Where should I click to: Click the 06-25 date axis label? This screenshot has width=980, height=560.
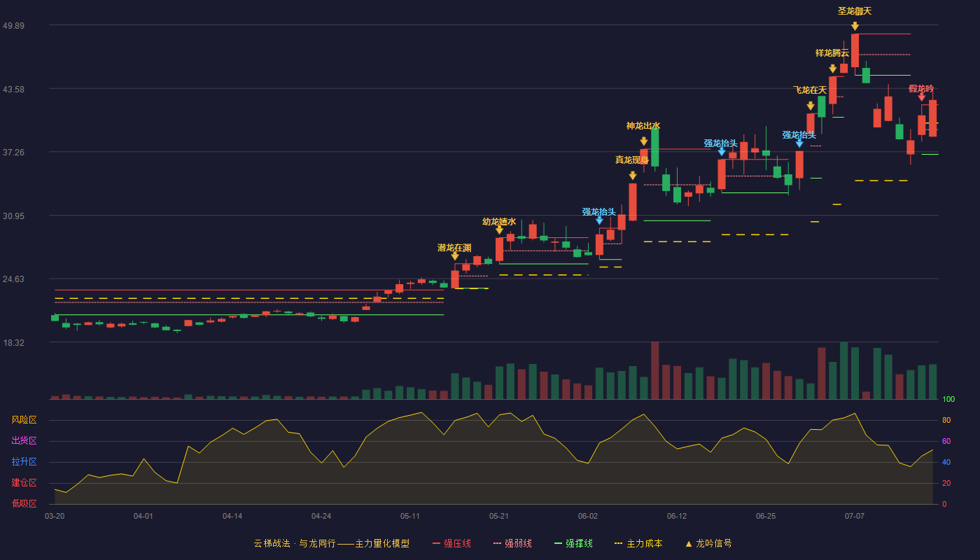pyautogui.click(x=766, y=516)
